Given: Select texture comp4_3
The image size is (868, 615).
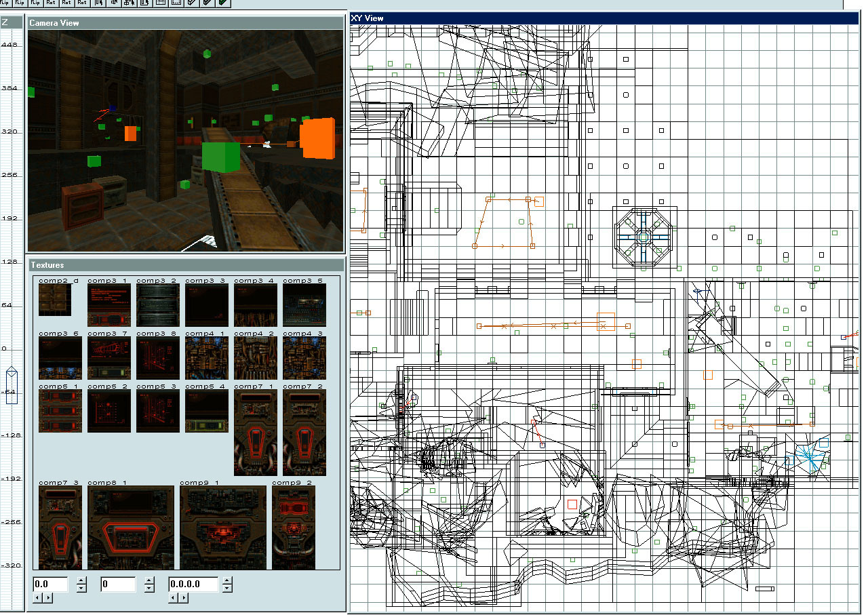Looking at the screenshot, I should 304,358.
